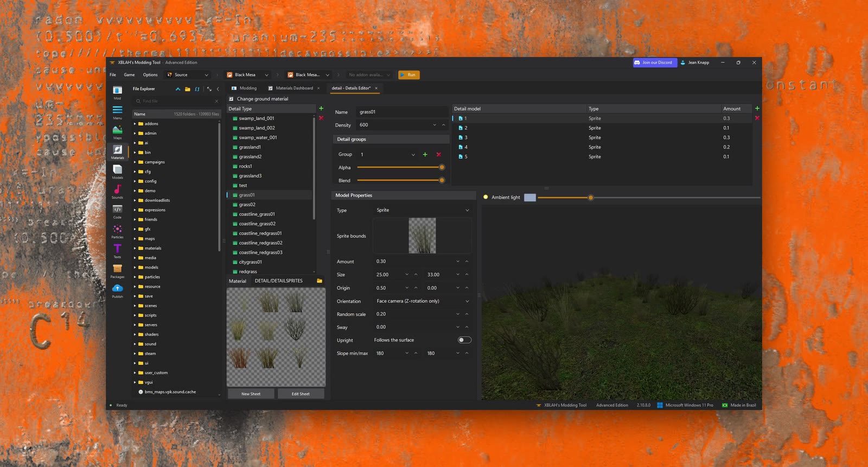868x467 pixels.
Task: Add a new detail group with green plus
Action: click(425, 155)
